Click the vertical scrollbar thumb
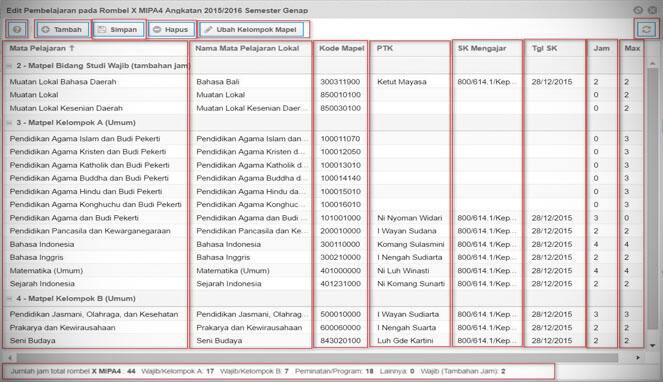 coord(652,199)
